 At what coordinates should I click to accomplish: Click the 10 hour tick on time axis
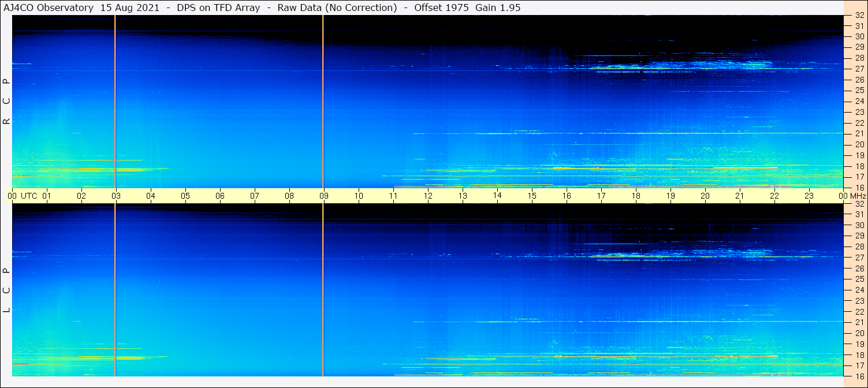pos(359,196)
